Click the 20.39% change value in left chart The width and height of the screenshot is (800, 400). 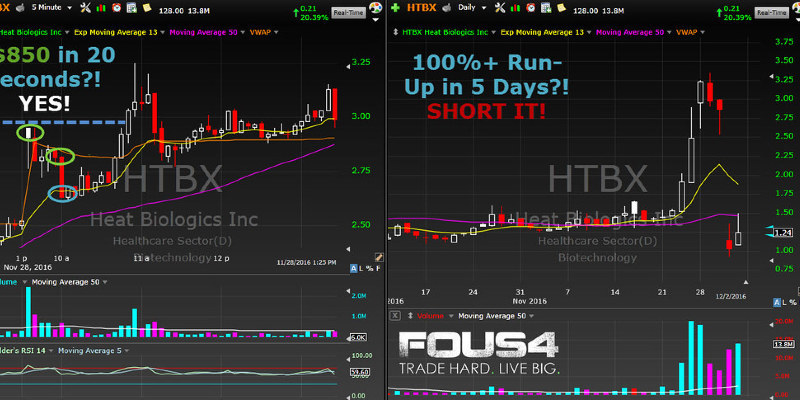pyautogui.click(x=312, y=17)
